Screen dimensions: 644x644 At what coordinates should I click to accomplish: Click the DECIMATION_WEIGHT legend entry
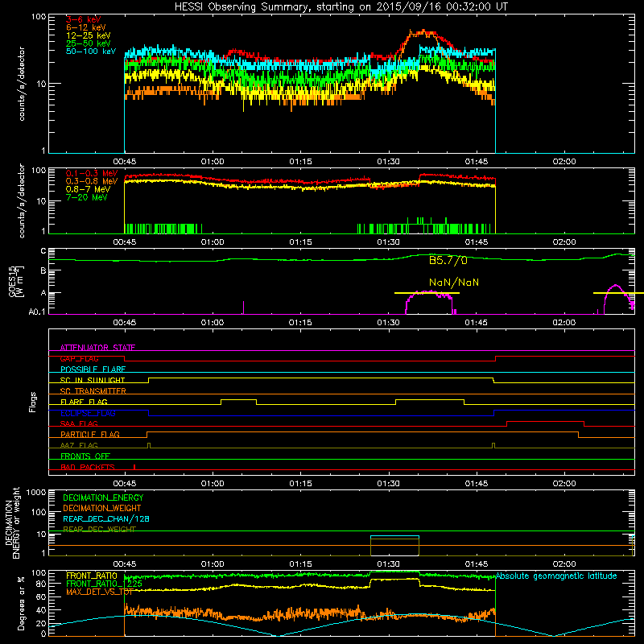point(102,508)
